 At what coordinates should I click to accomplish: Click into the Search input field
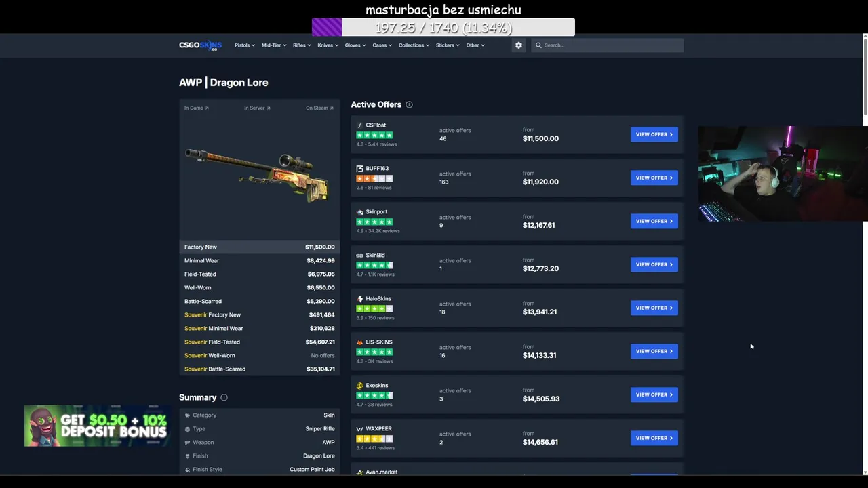pyautogui.click(x=608, y=45)
